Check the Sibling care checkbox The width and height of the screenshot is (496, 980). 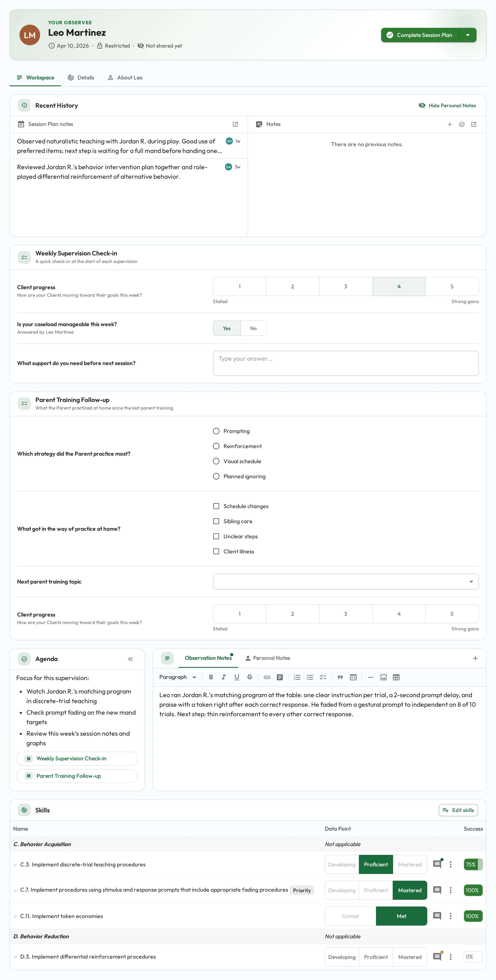(216, 521)
